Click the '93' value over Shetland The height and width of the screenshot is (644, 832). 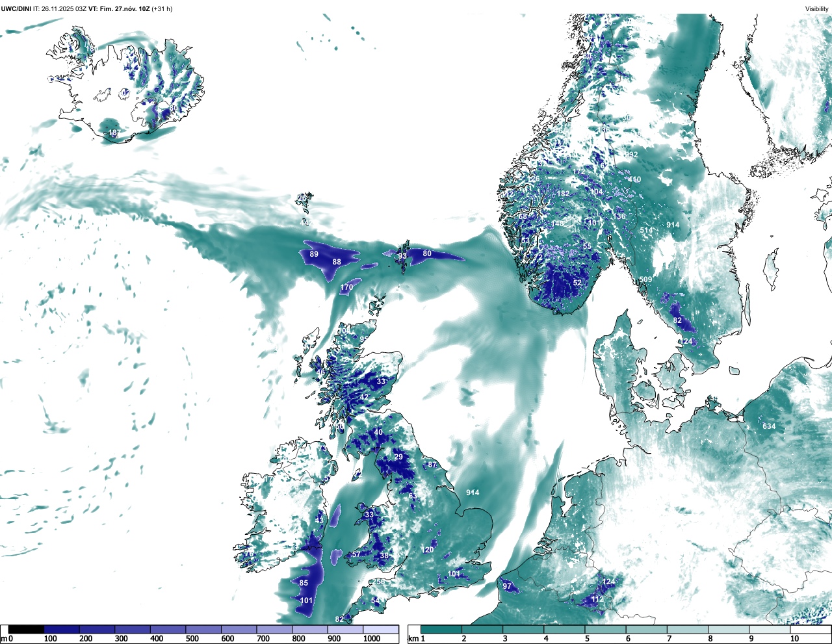(402, 256)
